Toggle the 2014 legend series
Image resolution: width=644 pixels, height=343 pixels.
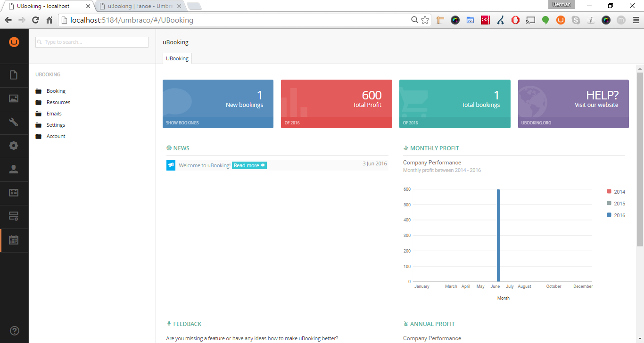(616, 192)
